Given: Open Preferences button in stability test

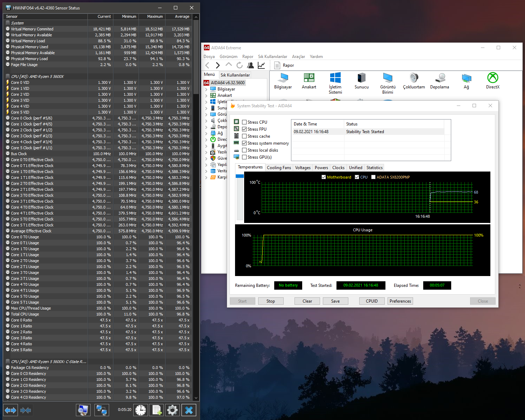Looking at the screenshot, I should point(400,301).
